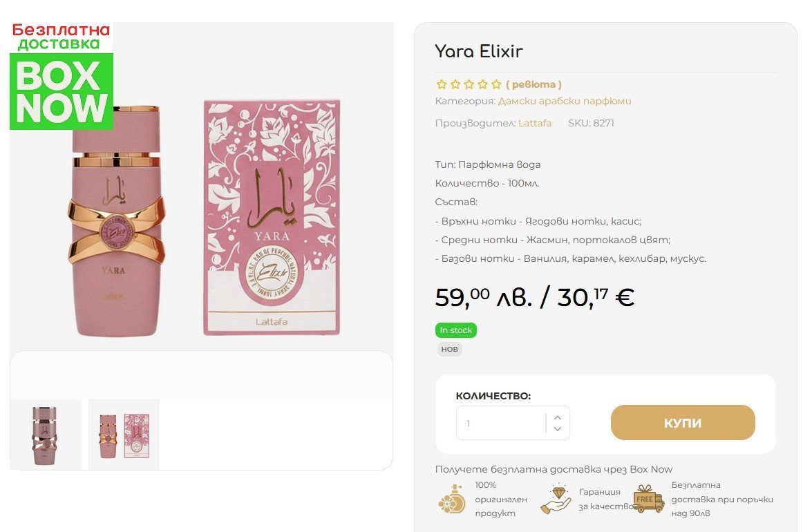Screen dimensions: 803x532
Task: Click the original product perfume icon
Action: [452, 500]
